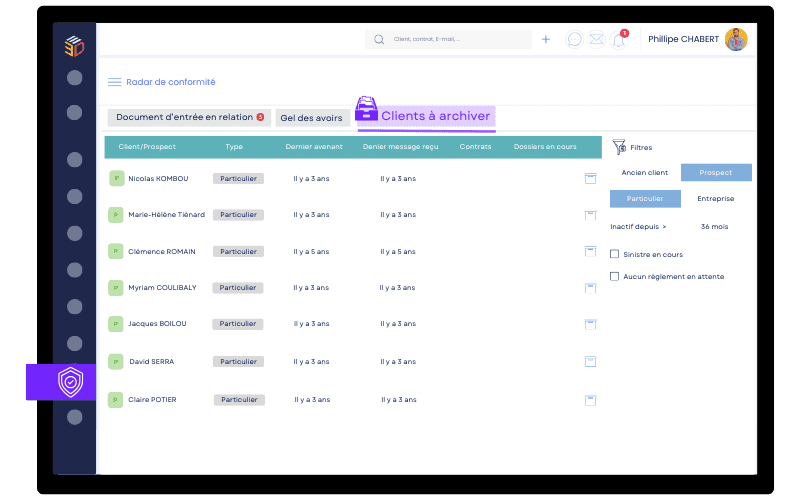Click Radar de conformité title link
Viewport: 800px width, 500px height.
[171, 82]
